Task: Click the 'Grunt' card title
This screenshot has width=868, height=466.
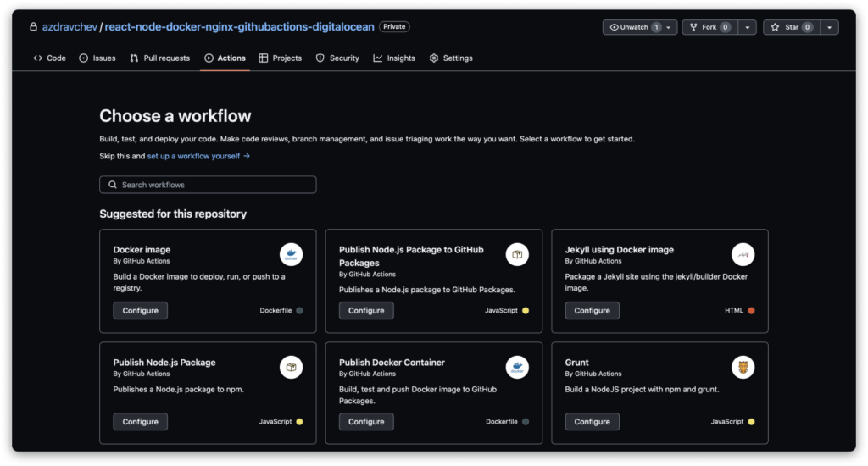Action: (x=576, y=363)
